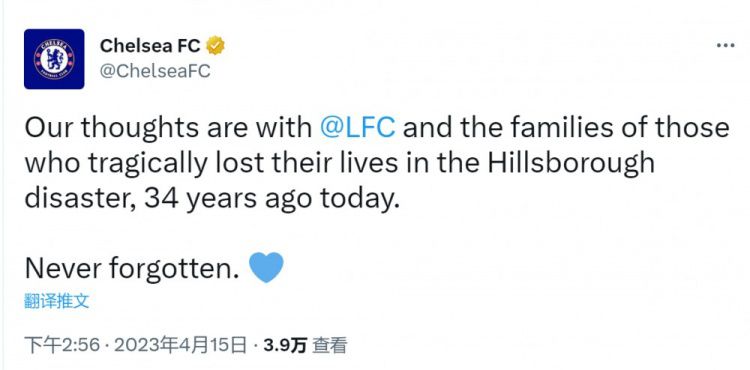Click the 3.9万 view count
This screenshot has width=750, height=370.
pyautogui.click(x=284, y=345)
